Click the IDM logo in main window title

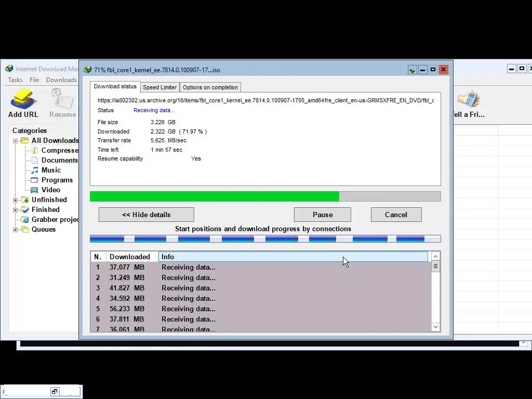[9, 69]
